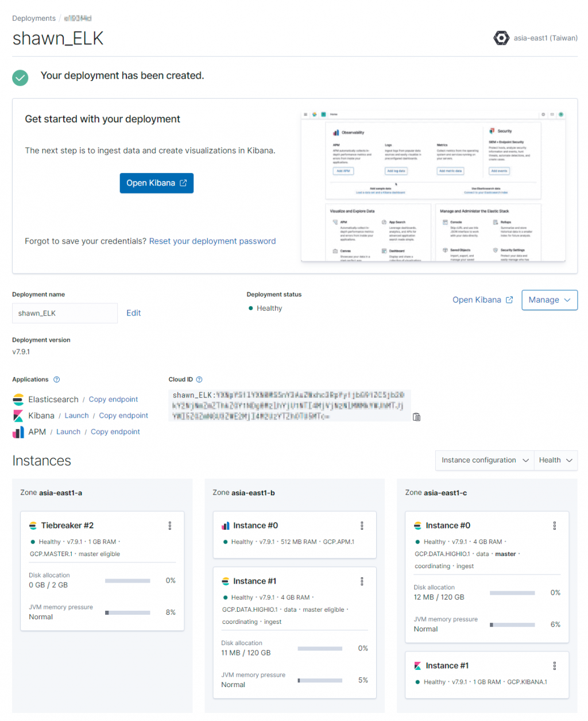This screenshot has width=588, height=721.
Task: Copy the Kibana endpoint
Action: point(123,415)
